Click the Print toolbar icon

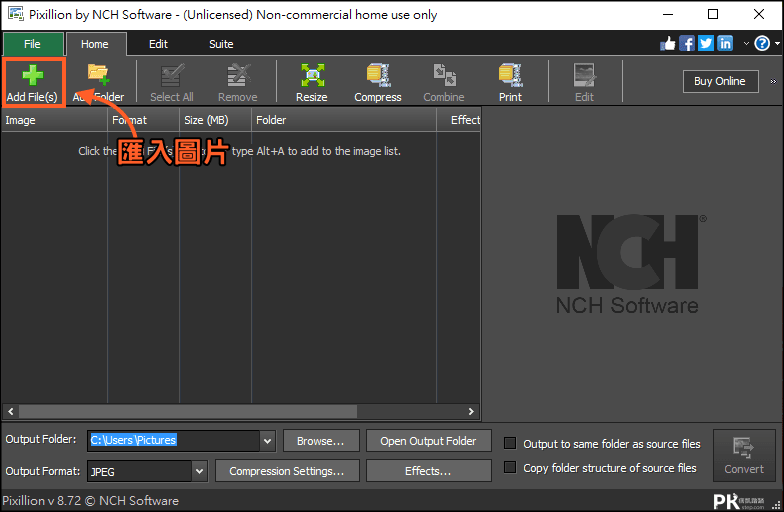[510, 75]
